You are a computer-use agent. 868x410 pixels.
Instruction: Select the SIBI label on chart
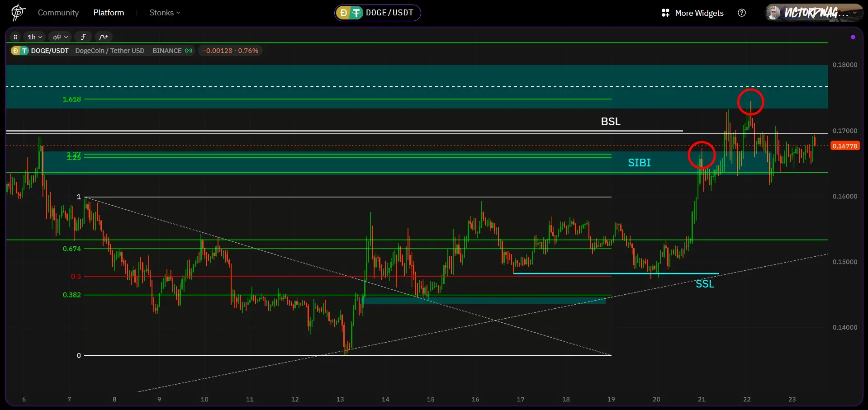point(639,163)
